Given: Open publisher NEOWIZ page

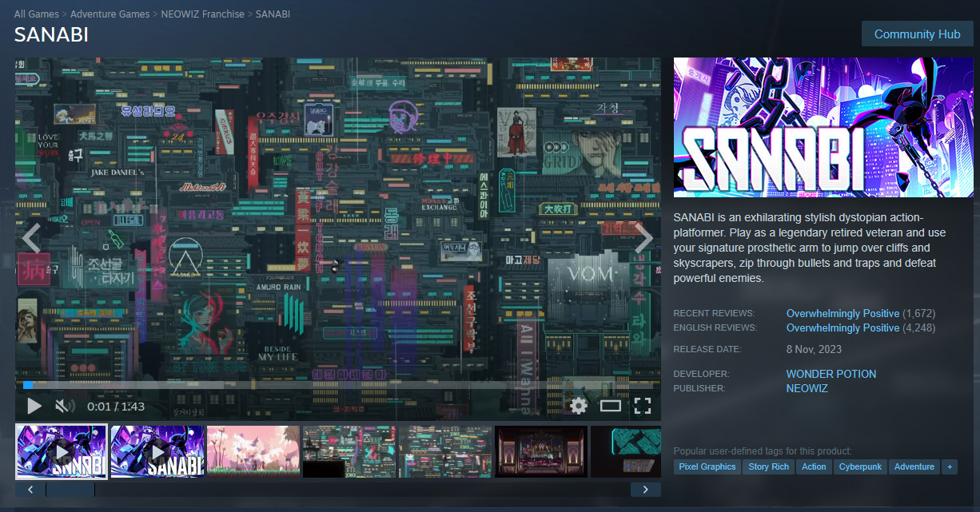Looking at the screenshot, I should click(807, 388).
